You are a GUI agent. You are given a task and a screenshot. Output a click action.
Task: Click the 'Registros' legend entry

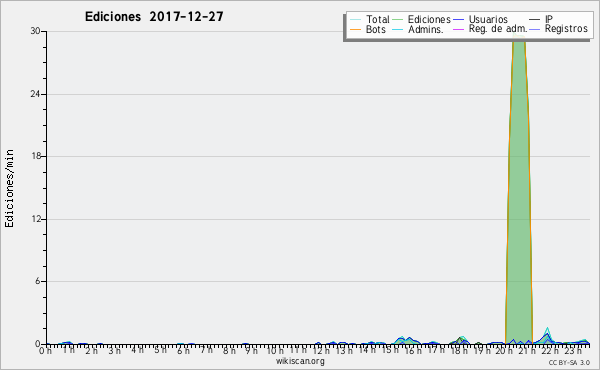coord(559,29)
